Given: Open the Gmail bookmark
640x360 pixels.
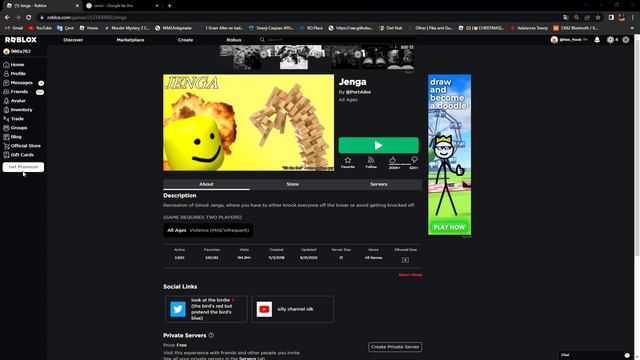Looking at the screenshot, I should 14,28.
